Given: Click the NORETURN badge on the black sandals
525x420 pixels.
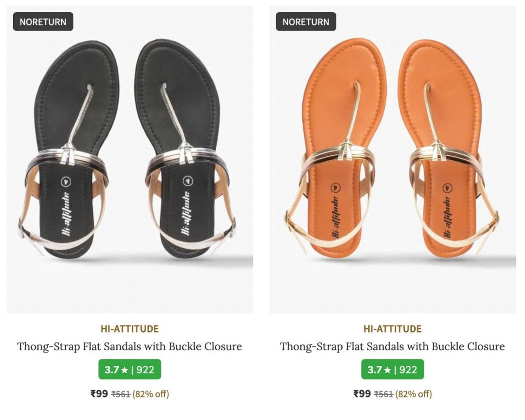Looking at the screenshot, I should coord(43,21).
